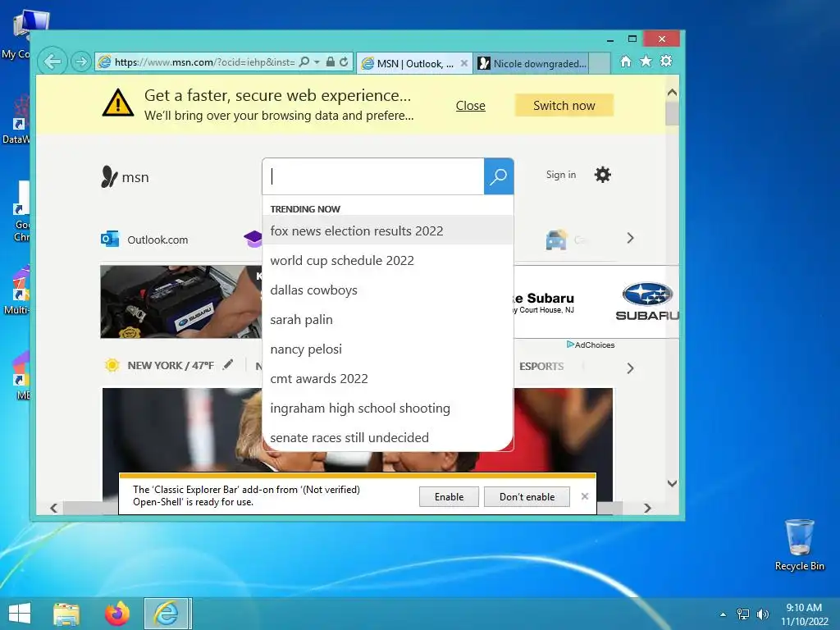Select 'cmt awards 2022' suggestion
This screenshot has width=840, height=630.
pos(388,379)
